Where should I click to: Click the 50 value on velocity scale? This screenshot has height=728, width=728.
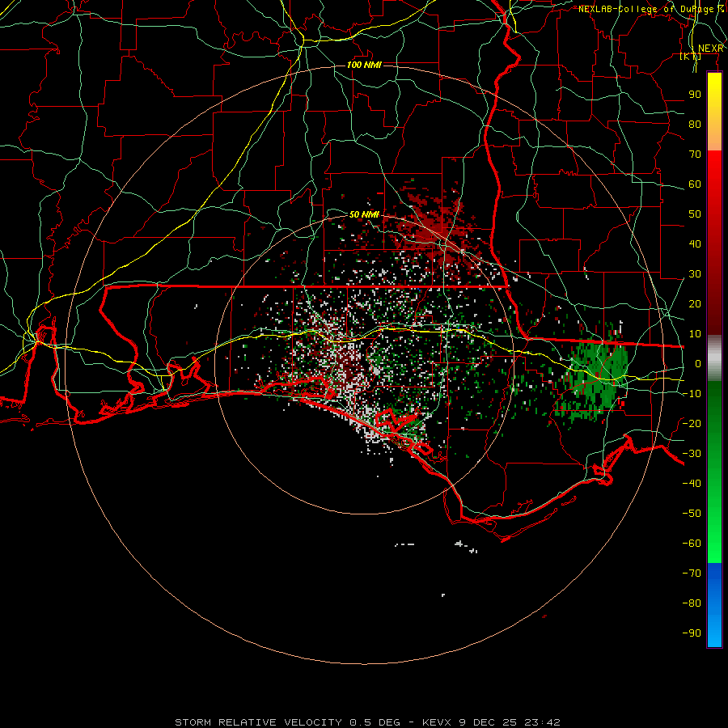(695, 214)
